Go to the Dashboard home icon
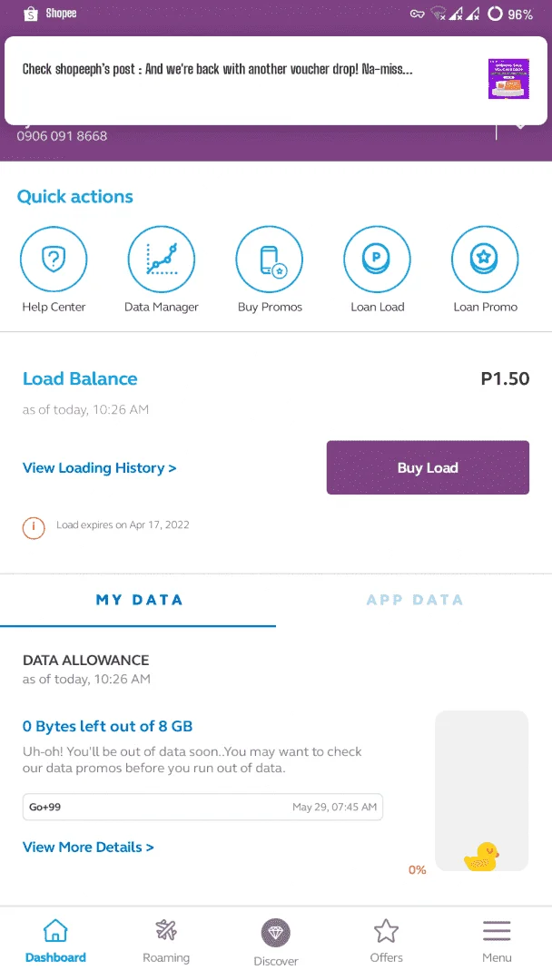This screenshot has height=980, width=552. (x=55, y=931)
